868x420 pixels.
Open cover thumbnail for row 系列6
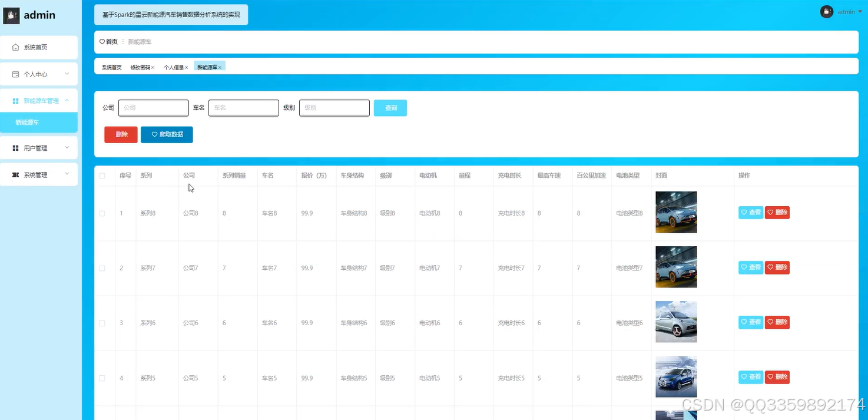[676, 322]
